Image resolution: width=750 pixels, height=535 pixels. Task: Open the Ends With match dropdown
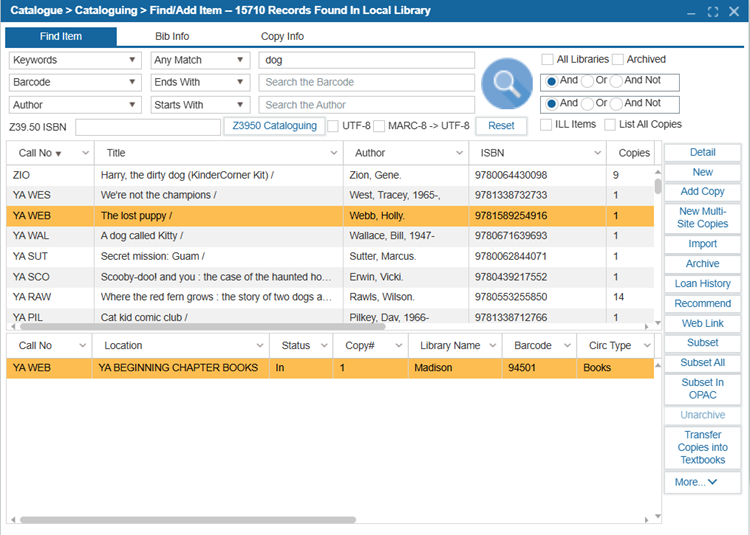pos(200,82)
